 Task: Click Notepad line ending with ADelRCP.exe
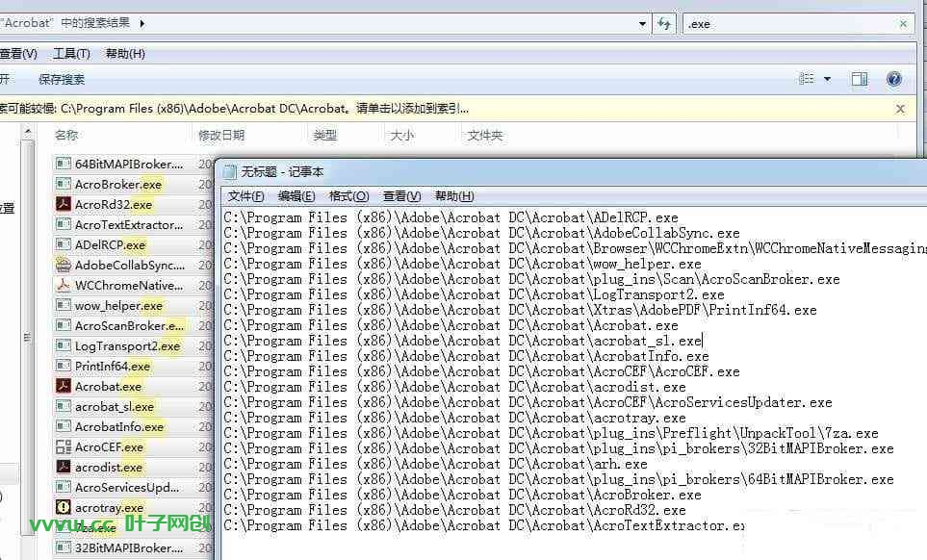tap(451, 217)
